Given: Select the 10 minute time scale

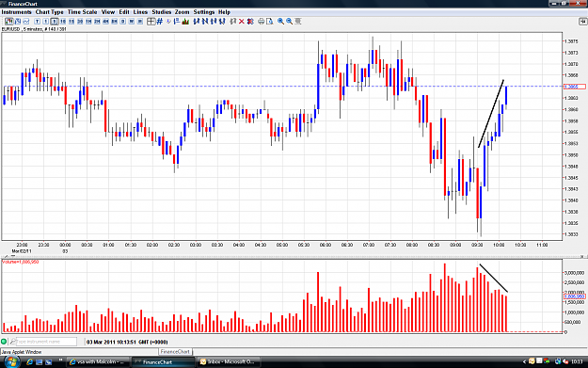Looking at the screenshot, I should pos(63,22).
